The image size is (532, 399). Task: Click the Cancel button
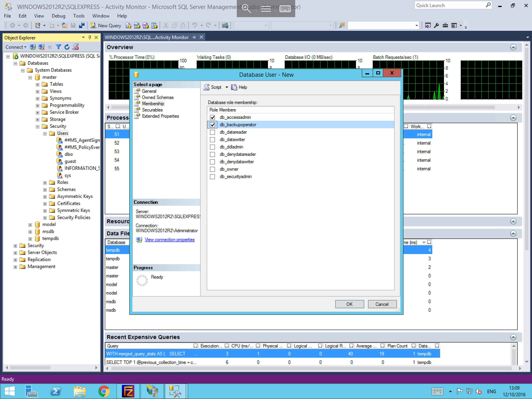pos(382,304)
